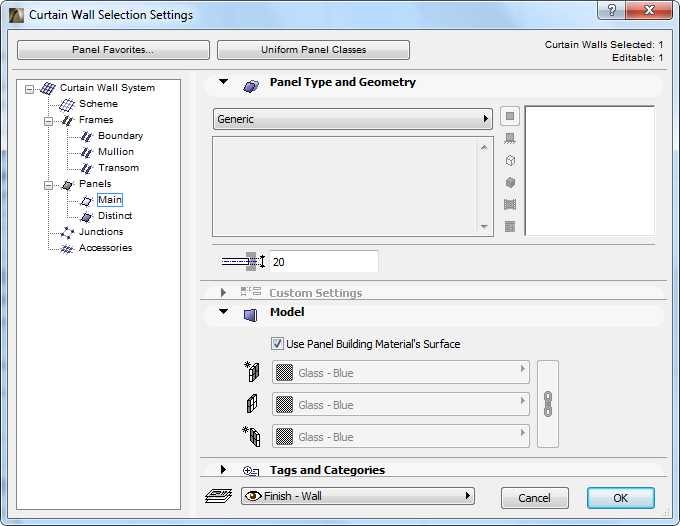Open Accessories settings page
The image size is (680, 526).
pyautogui.click(x=105, y=248)
